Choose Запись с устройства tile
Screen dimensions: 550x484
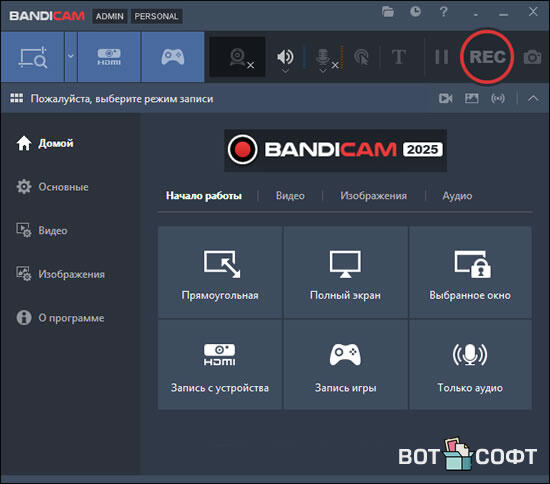point(220,364)
